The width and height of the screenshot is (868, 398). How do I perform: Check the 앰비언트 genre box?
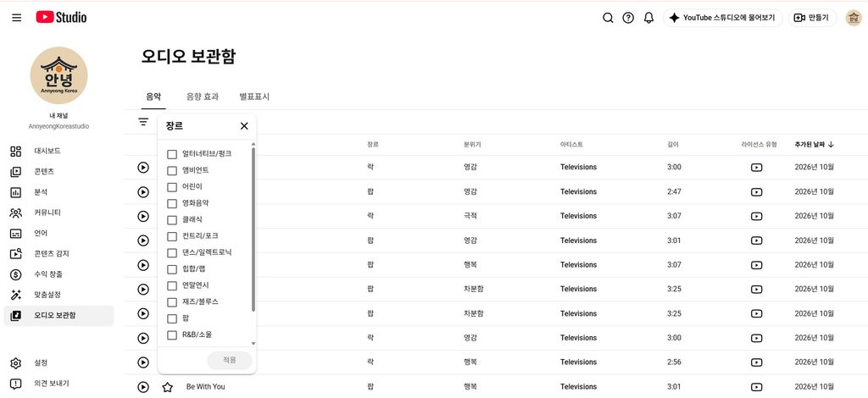[172, 170]
